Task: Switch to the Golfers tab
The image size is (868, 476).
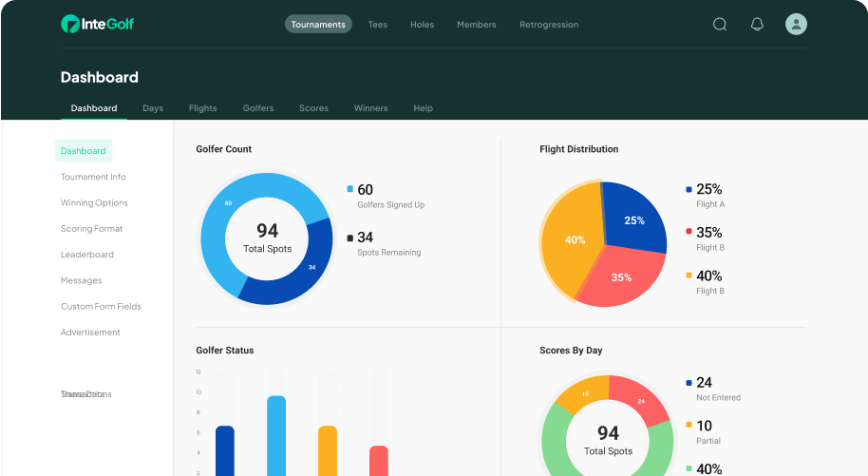Action: tap(258, 108)
